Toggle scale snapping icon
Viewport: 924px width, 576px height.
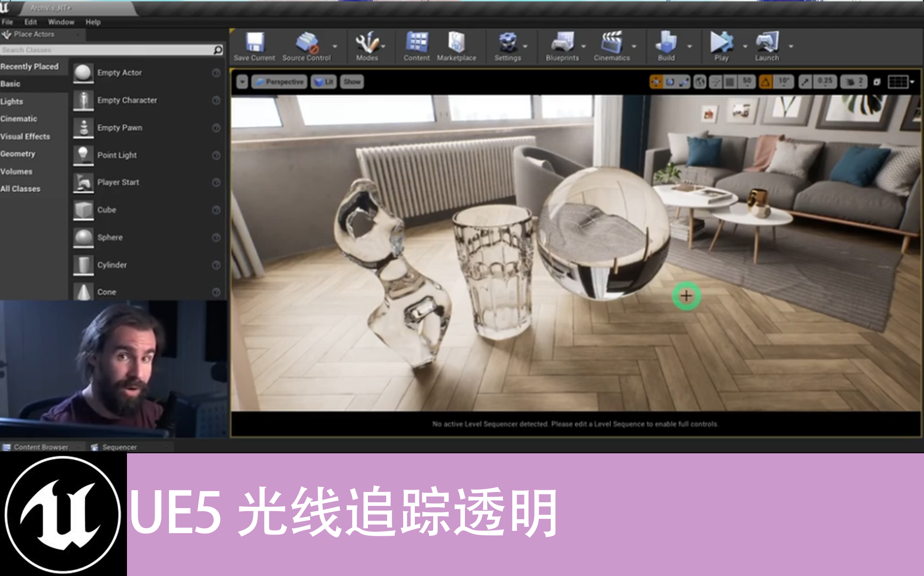click(x=805, y=82)
